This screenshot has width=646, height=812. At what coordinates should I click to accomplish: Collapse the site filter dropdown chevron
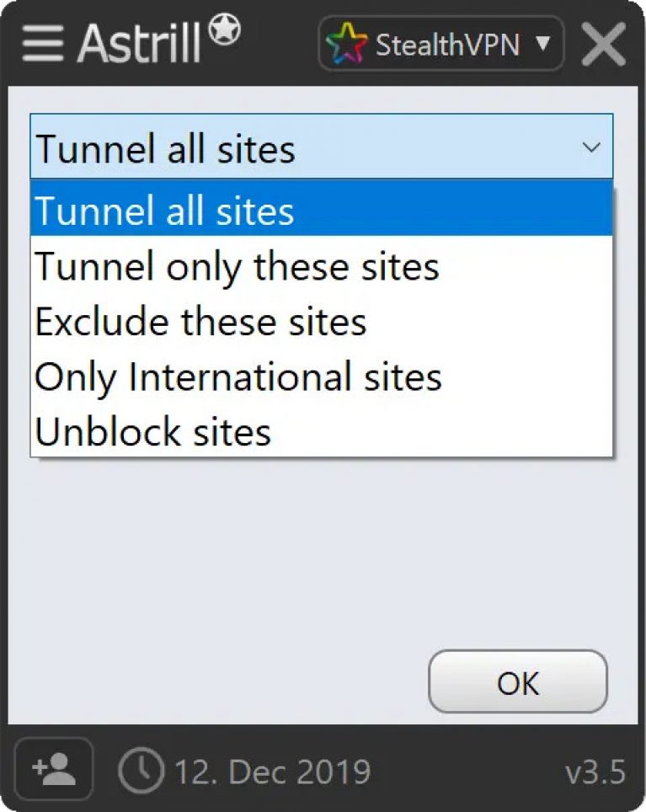click(x=591, y=148)
